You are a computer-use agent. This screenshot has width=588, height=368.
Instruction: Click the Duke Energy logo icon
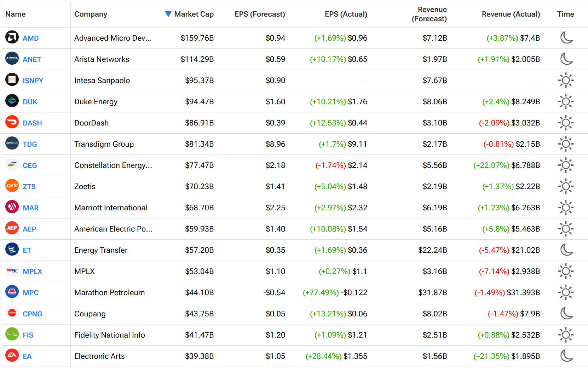point(12,101)
